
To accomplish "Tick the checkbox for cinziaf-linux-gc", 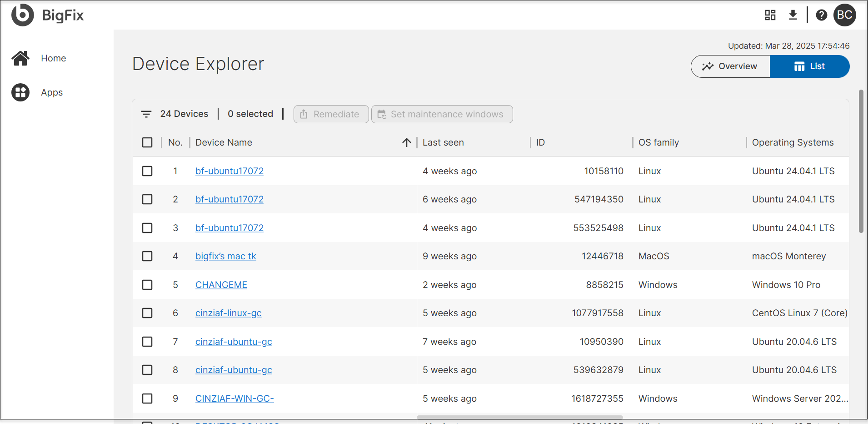I will [147, 313].
